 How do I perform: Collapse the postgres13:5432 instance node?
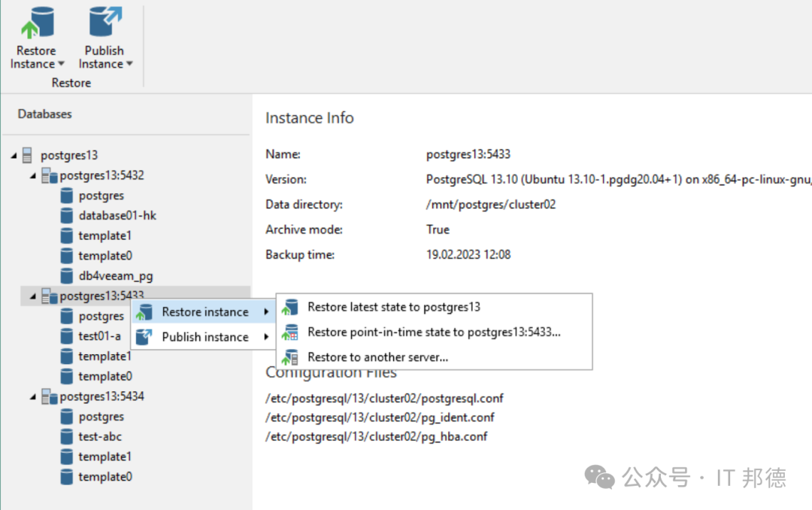[x=33, y=176]
